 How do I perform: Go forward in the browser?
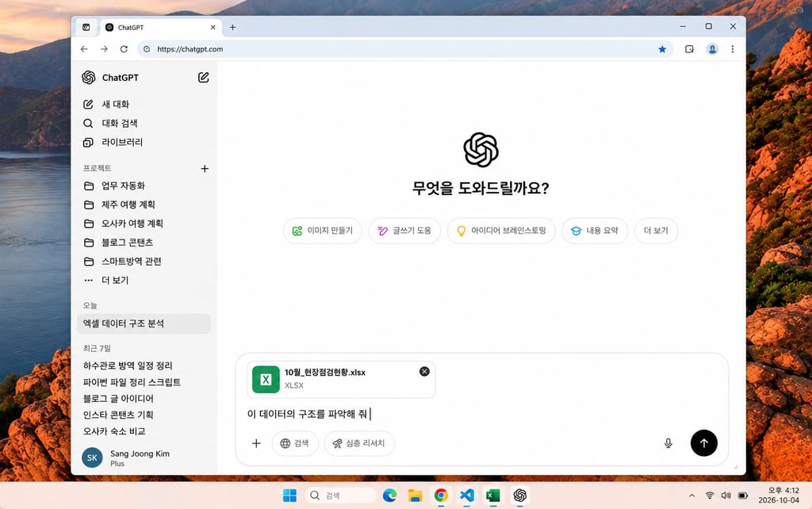(104, 49)
